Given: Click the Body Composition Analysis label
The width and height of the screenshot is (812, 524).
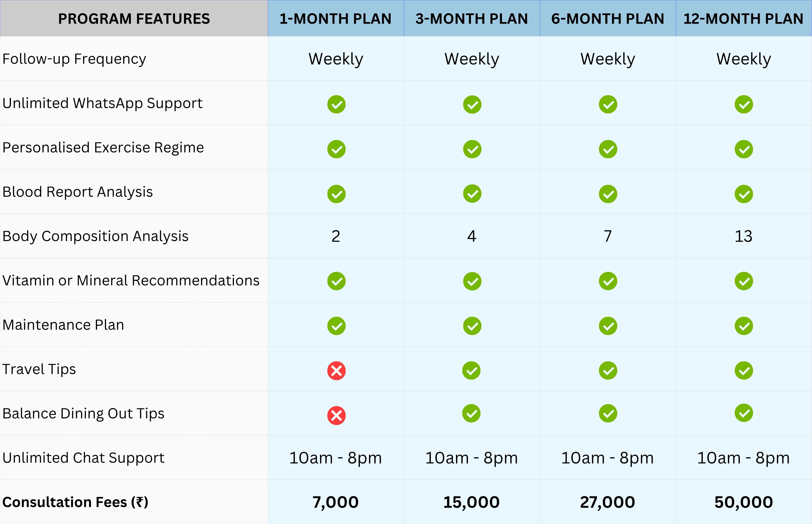Looking at the screenshot, I should click(95, 236).
